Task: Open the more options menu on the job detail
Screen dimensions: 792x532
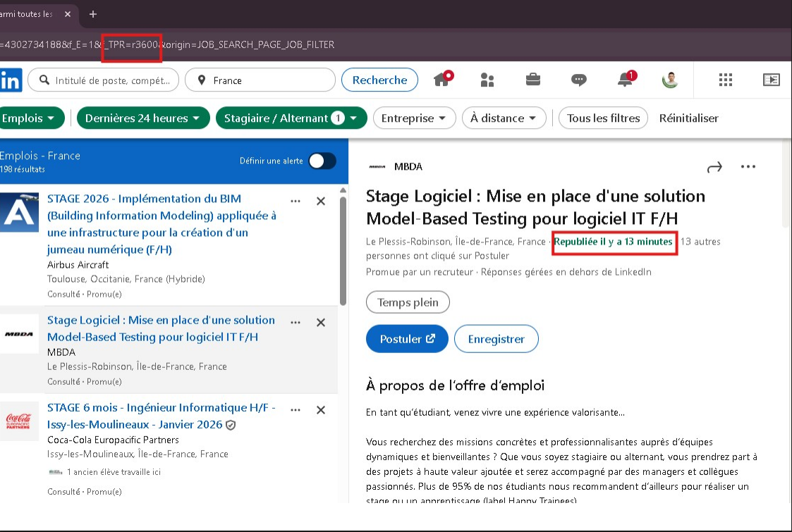Action: pos(748,166)
